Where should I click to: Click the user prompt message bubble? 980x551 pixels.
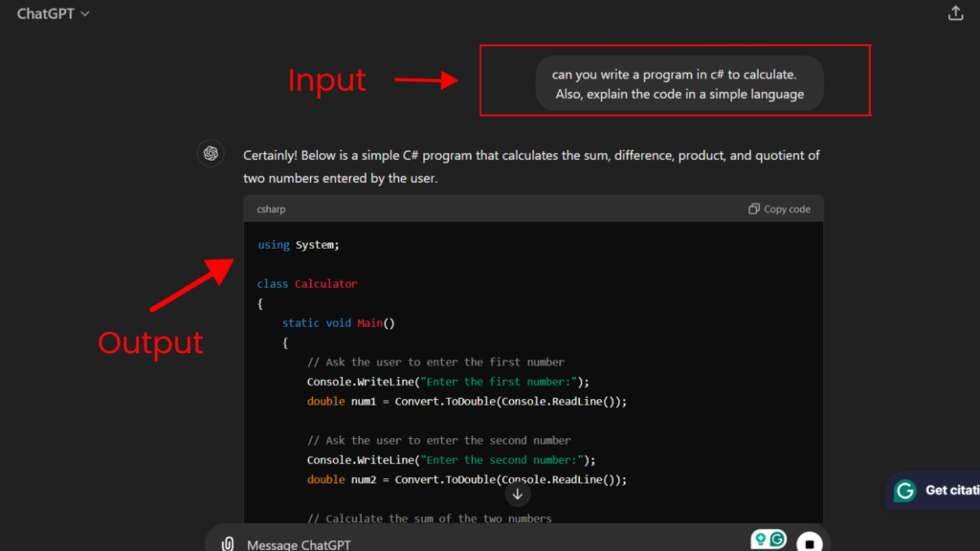(679, 84)
